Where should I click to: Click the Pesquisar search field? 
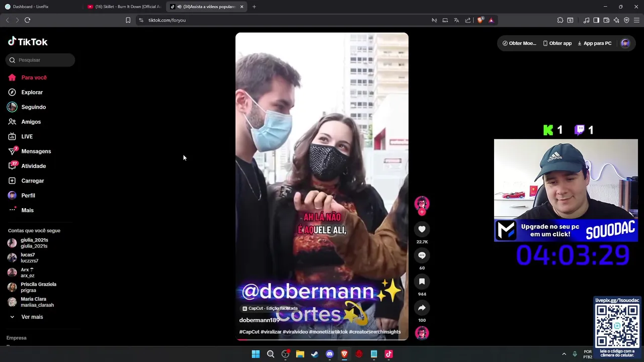(x=40, y=60)
